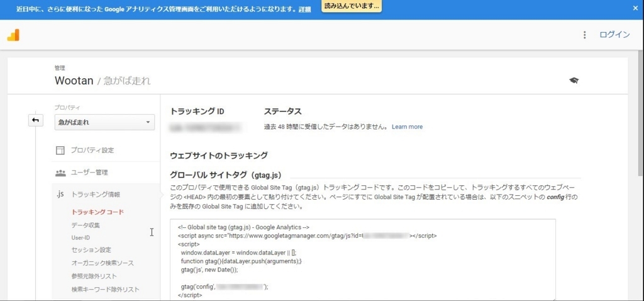
Task: Click the .js トラッキング情報 icon
Action: coord(60,195)
